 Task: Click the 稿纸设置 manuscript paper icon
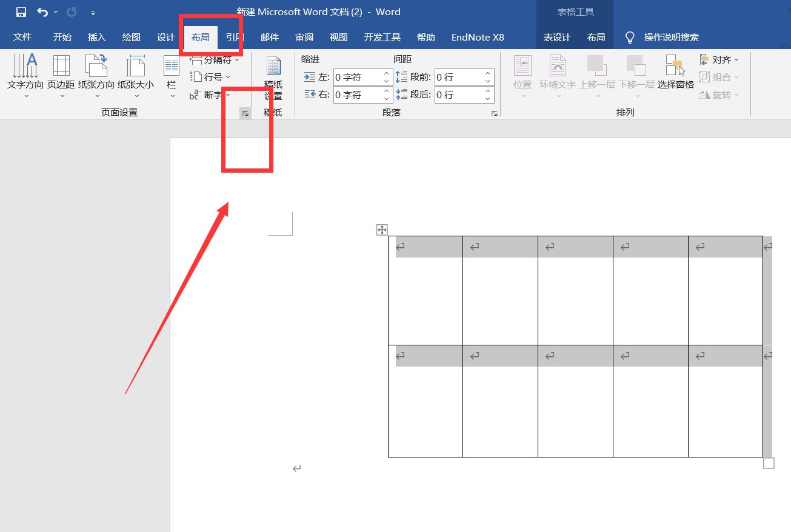point(273,78)
